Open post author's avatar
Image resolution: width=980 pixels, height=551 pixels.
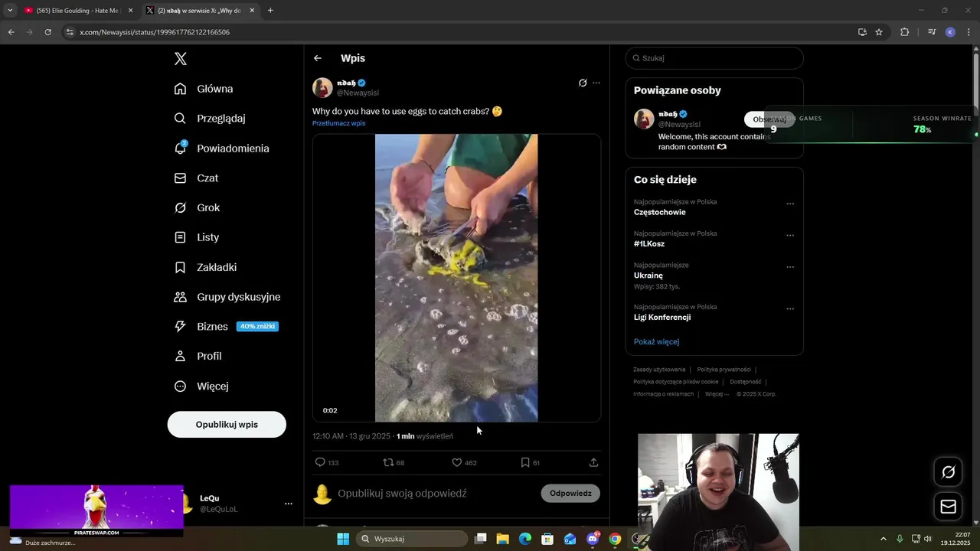click(322, 88)
